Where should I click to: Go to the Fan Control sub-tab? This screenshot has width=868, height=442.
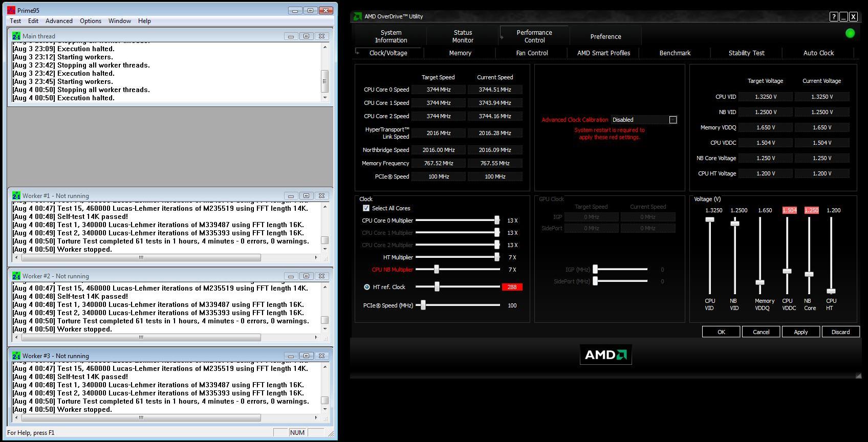532,53
